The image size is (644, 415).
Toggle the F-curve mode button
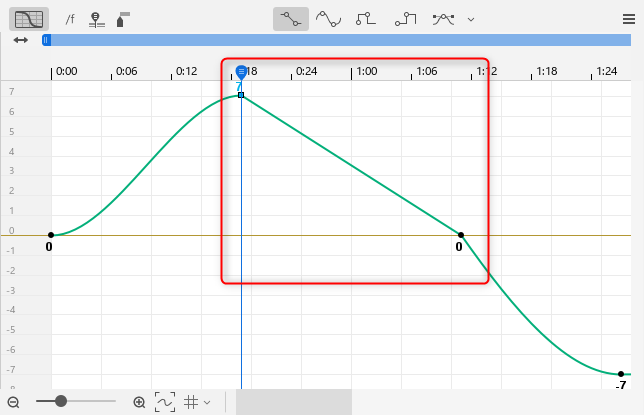29,19
